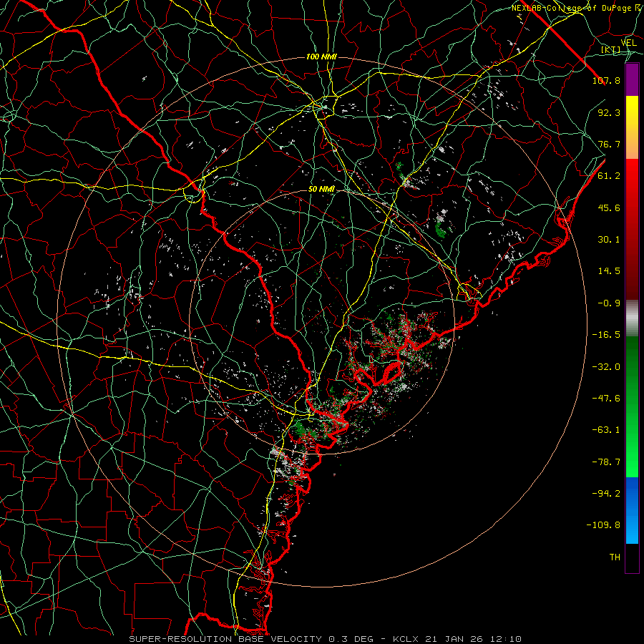Screen dimensions: 644x644
Task: Click the Super-Resolution Base Velocity caption
Action: pos(326,639)
